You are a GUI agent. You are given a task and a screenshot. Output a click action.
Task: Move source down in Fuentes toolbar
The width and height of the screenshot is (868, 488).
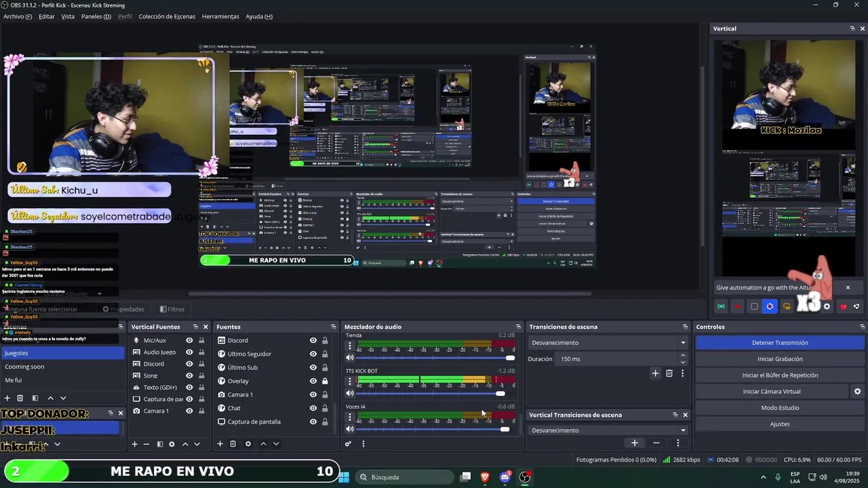tap(276, 444)
